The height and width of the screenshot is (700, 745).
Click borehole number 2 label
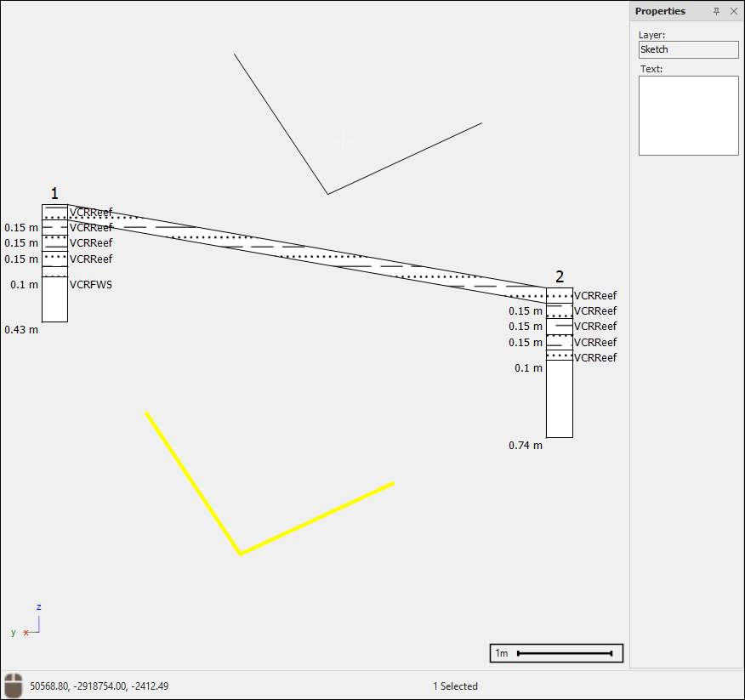click(560, 276)
